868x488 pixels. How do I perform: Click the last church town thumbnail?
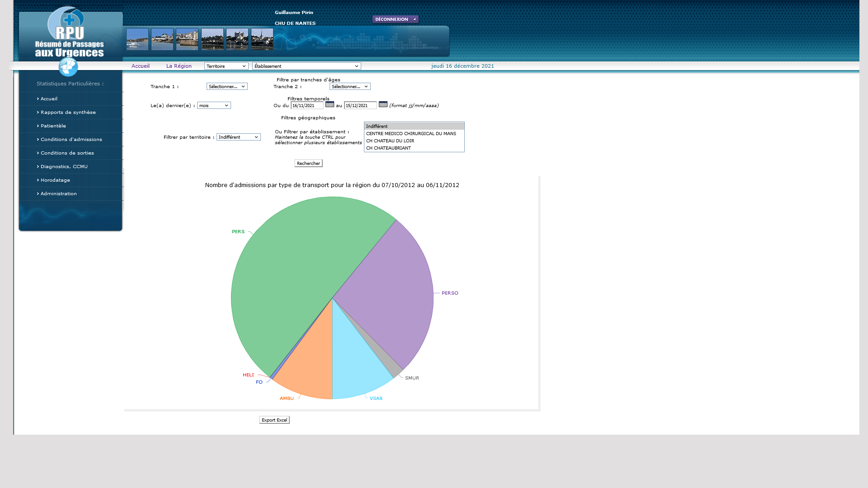tap(262, 39)
